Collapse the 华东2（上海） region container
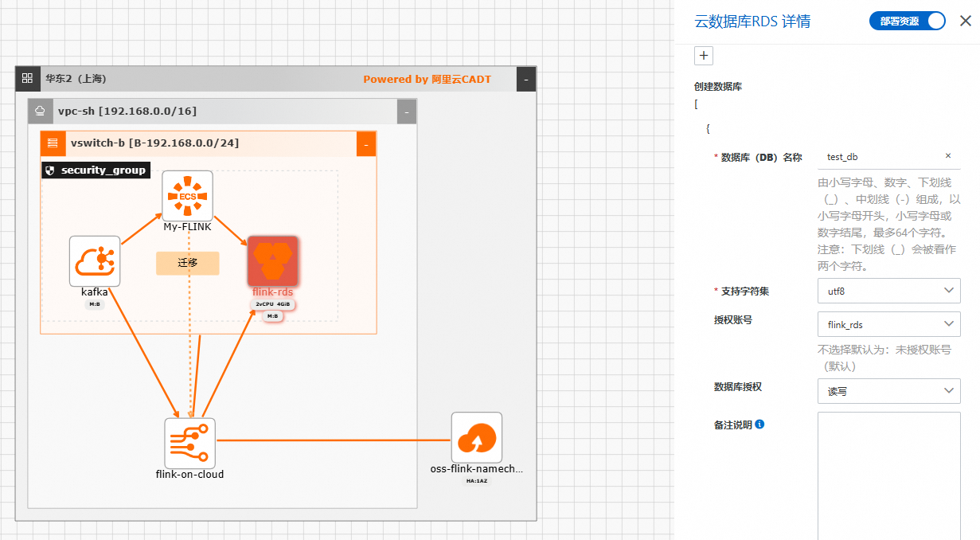The height and width of the screenshot is (540, 980). click(x=525, y=79)
